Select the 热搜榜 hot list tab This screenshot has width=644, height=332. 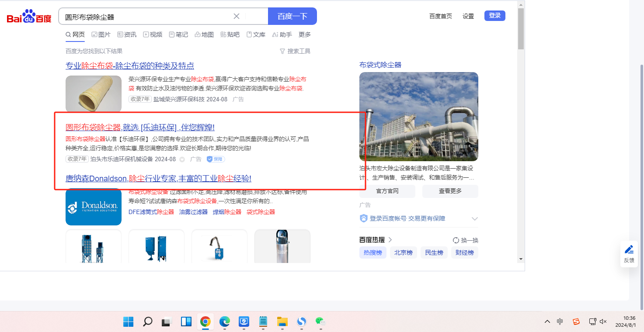tap(373, 252)
